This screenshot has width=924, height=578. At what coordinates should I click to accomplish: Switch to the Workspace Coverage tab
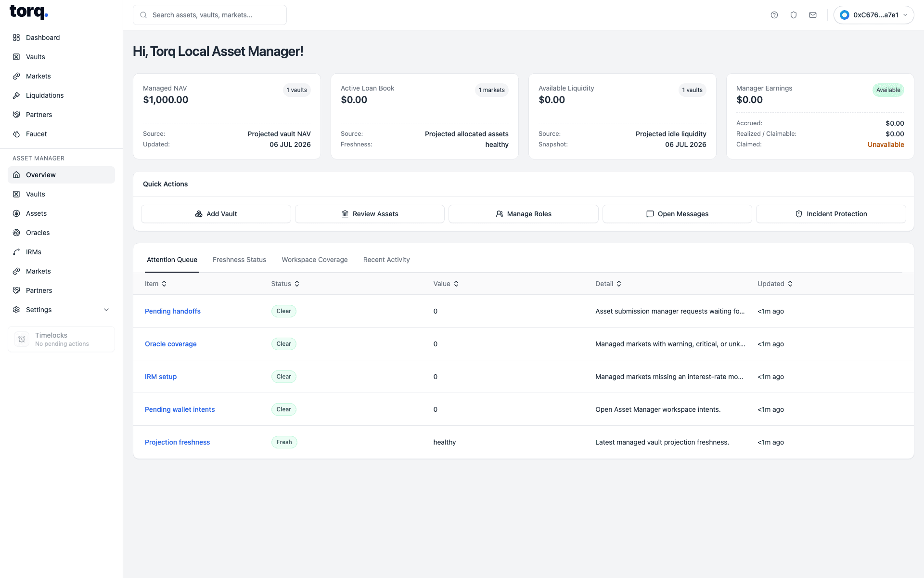pos(315,260)
